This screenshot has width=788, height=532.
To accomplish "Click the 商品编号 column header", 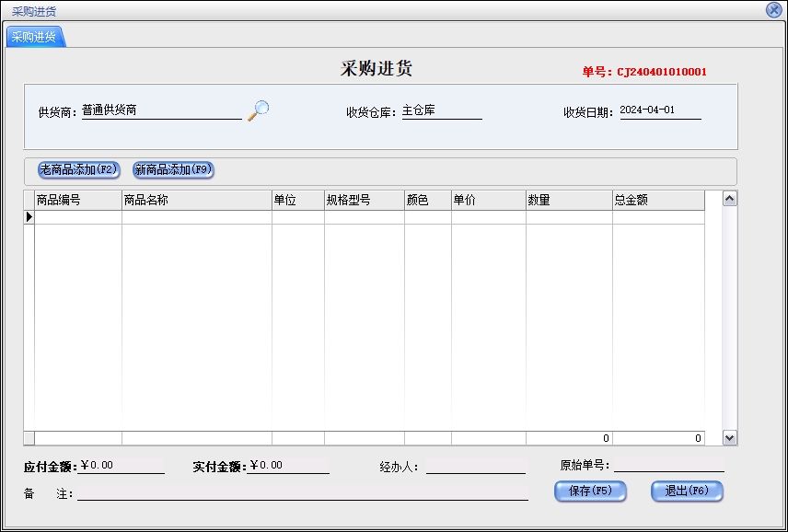I will pyautogui.click(x=77, y=200).
